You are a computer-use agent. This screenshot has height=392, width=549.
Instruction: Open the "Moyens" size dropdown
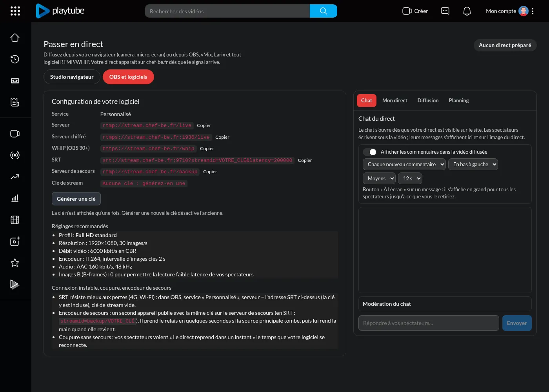[x=379, y=178]
